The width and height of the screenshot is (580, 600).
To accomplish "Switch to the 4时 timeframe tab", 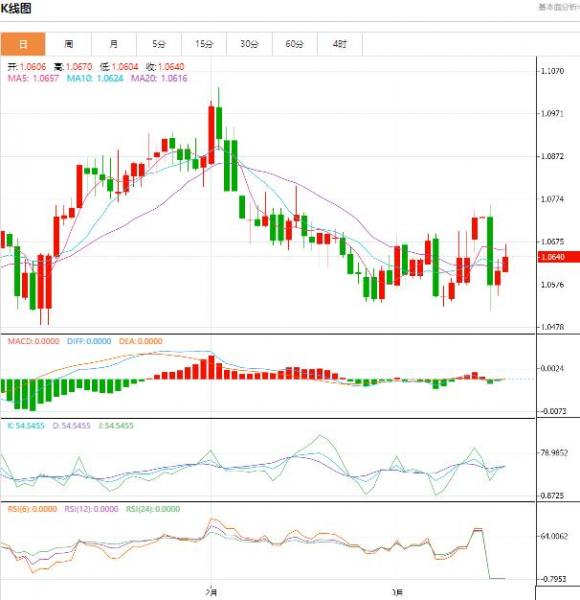I will 340,44.
